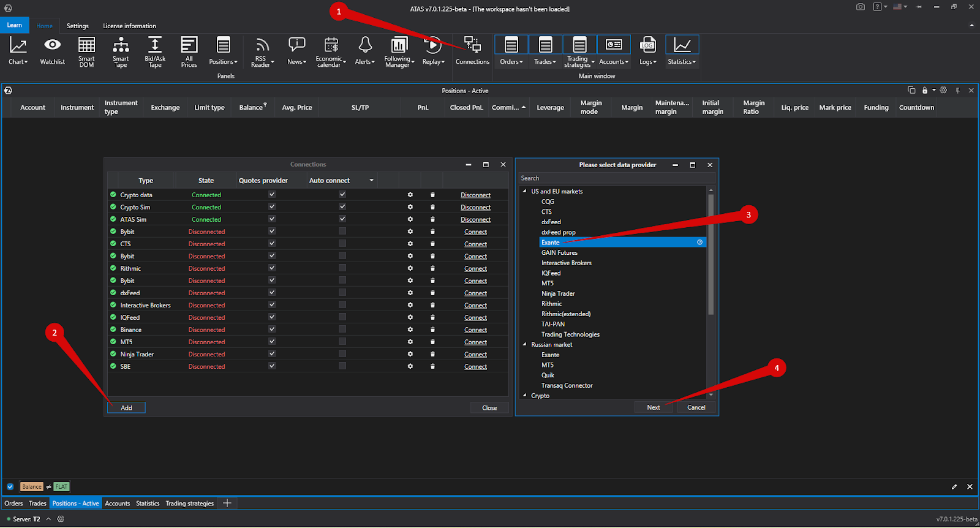
Task: Enable Auto connect for Ninja Trader
Action: click(x=342, y=353)
